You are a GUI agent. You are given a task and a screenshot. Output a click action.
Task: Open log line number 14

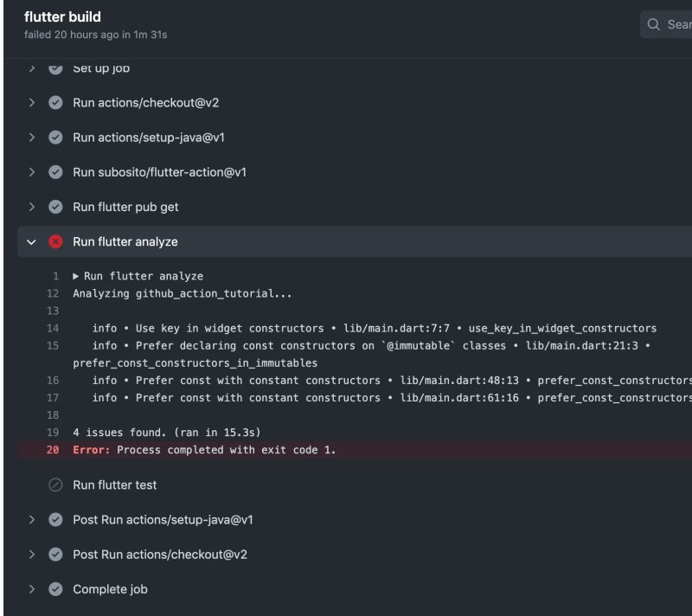pyautogui.click(x=53, y=328)
